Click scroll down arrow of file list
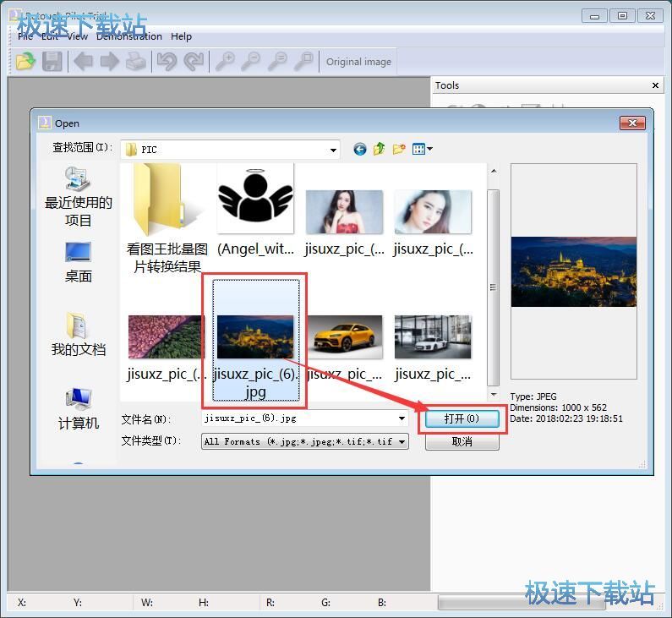The image size is (672, 618). 494,394
